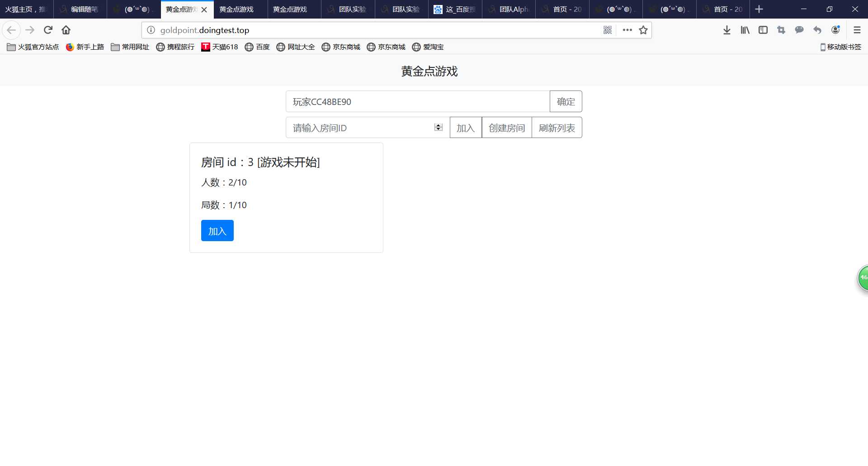Viewport: 868px width, 466px height.
Task: Open 火狐官方站点 bookmark folder
Action: pyautogui.click(x=33, y=47)
